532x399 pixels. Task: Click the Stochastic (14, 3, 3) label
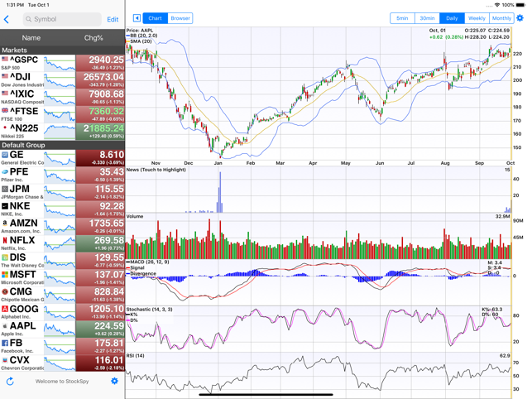tap(149, 310)
